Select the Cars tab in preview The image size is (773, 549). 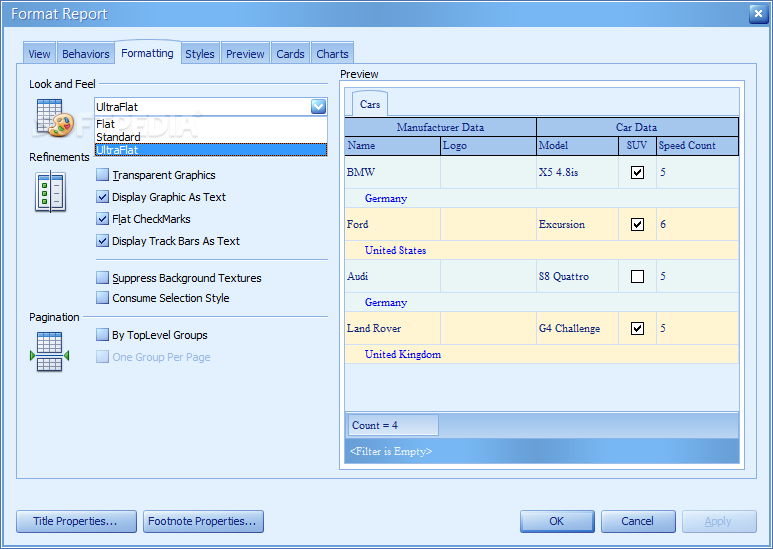[370, 104]
